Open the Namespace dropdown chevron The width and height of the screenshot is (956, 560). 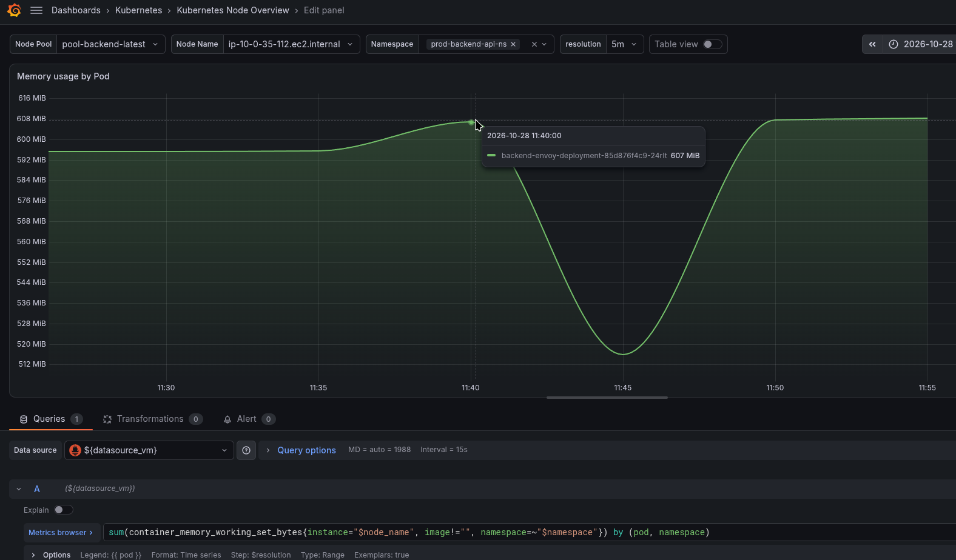[x=544, y=44]
